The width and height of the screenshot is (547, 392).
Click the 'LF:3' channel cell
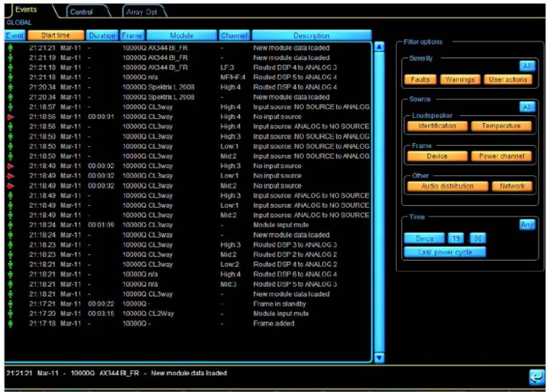point(227,67)
